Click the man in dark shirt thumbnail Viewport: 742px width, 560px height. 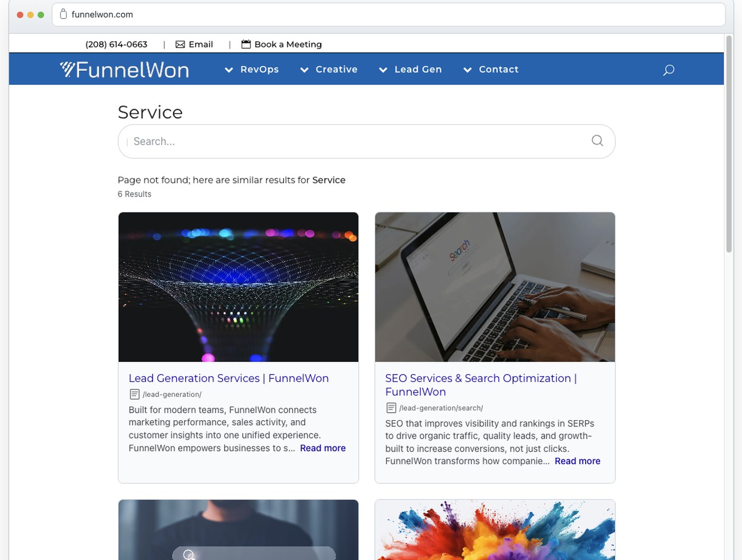pyautogui.click(x=238, y=530)
